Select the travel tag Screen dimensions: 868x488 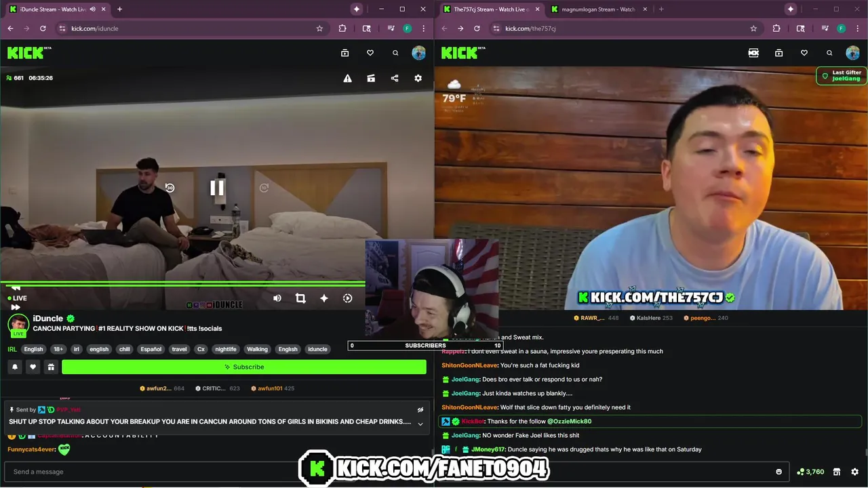pyautogui.click(x=179, y=349)
